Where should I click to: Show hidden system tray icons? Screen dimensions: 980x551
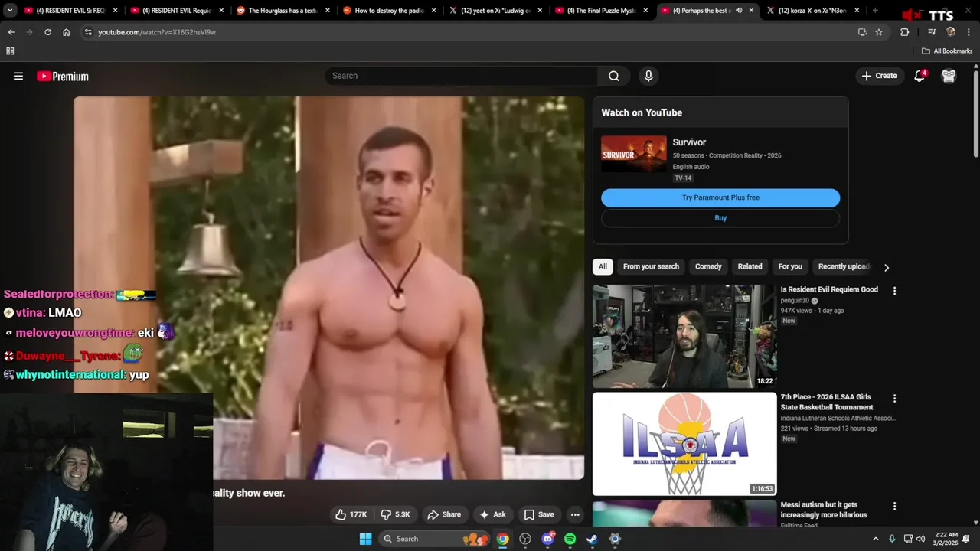[876, 539]
